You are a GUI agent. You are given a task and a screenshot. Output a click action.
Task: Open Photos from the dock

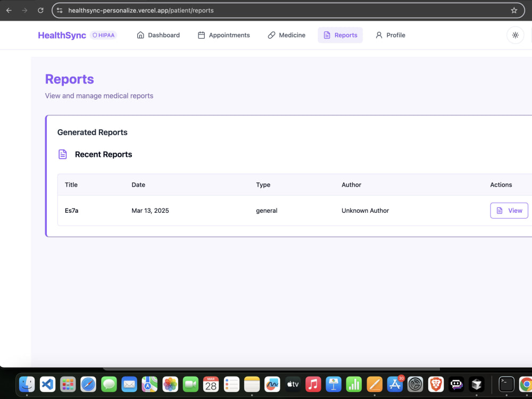click(x=170, y=385)
